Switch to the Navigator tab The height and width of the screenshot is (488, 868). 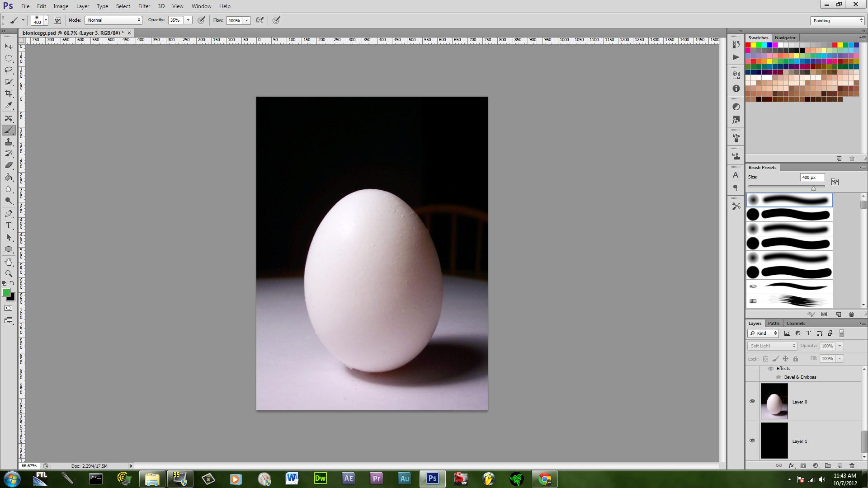click(785, 38)
